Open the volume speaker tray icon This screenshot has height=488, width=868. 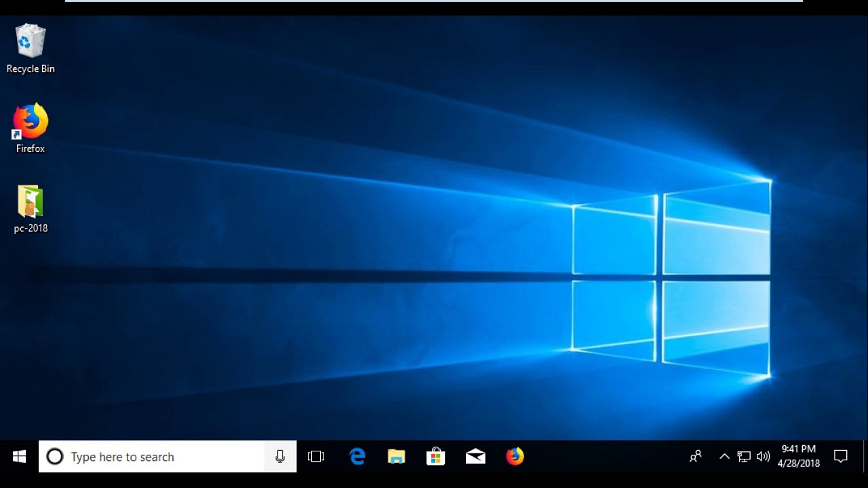(x=763, y=457)
